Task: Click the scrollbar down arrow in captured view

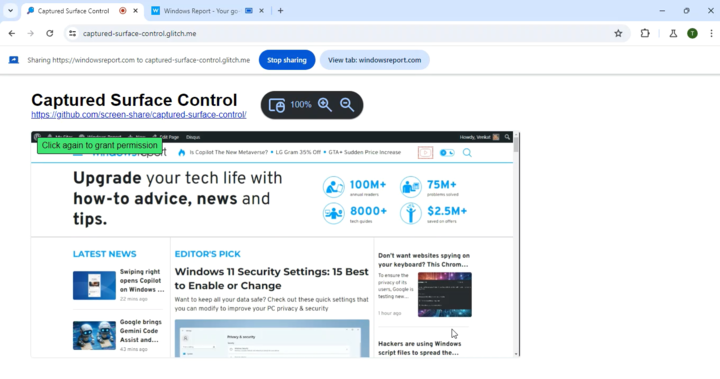Action: (516, 354)
